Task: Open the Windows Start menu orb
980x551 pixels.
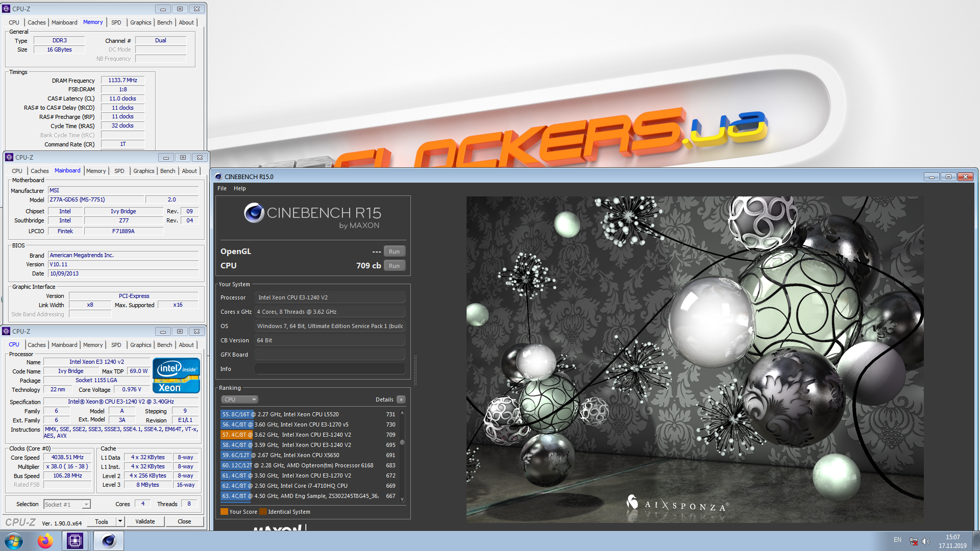Action: coord(14,541)
